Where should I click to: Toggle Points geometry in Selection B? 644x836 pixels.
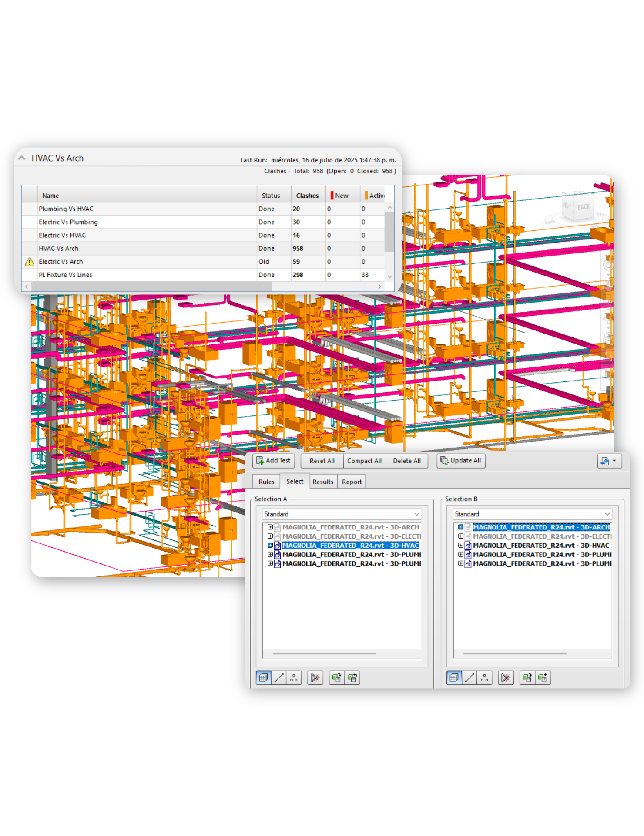coord(484,678)
